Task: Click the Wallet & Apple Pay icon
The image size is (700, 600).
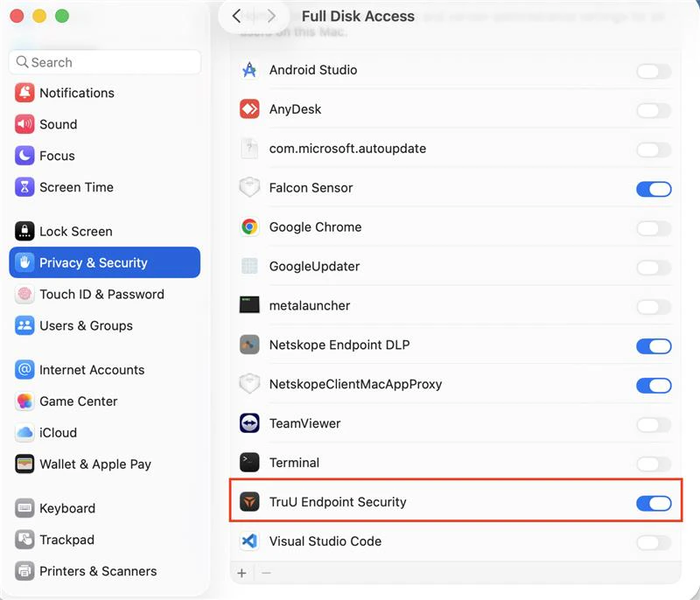Action: coord(24,464)
